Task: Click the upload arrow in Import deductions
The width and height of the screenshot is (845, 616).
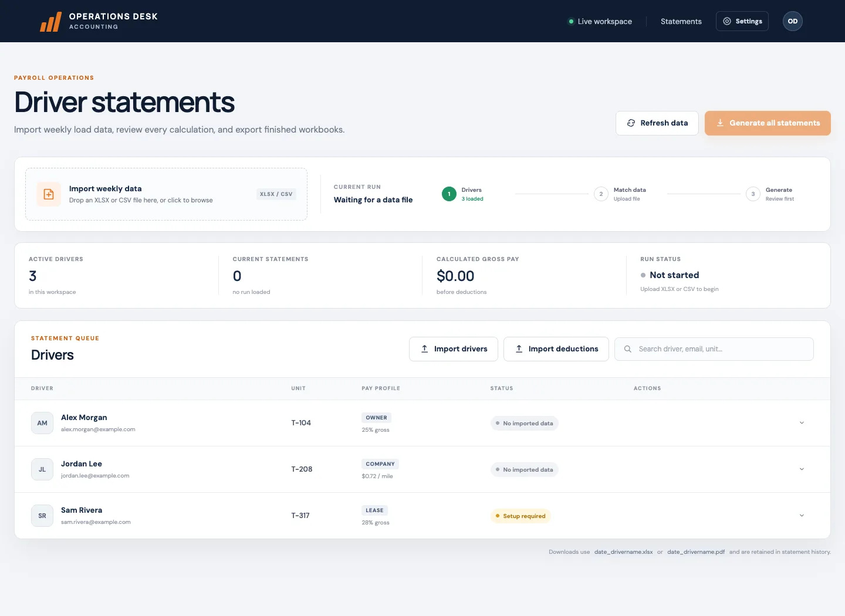Action: coord(519,349)
